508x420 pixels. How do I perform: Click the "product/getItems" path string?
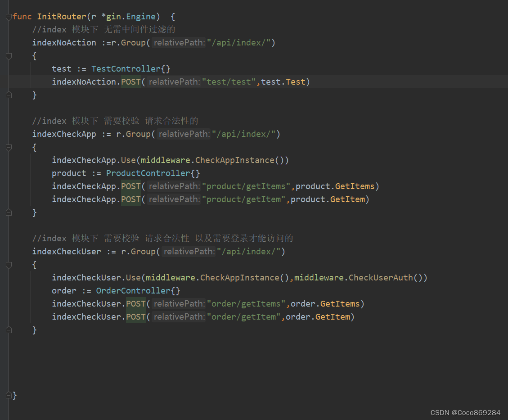pos(246,186)
